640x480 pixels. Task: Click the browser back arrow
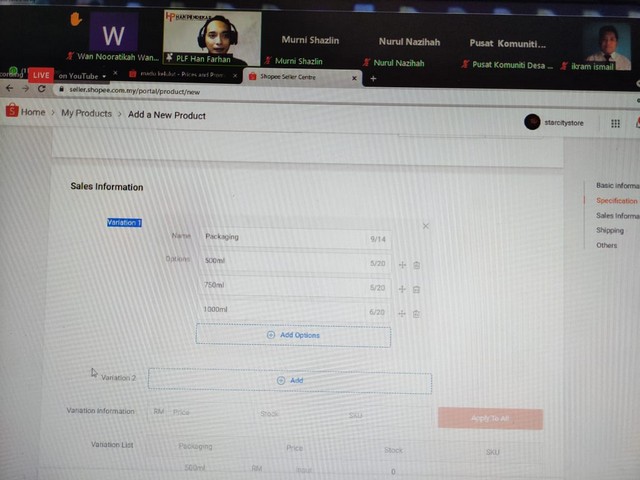click(x=10, y=89)
